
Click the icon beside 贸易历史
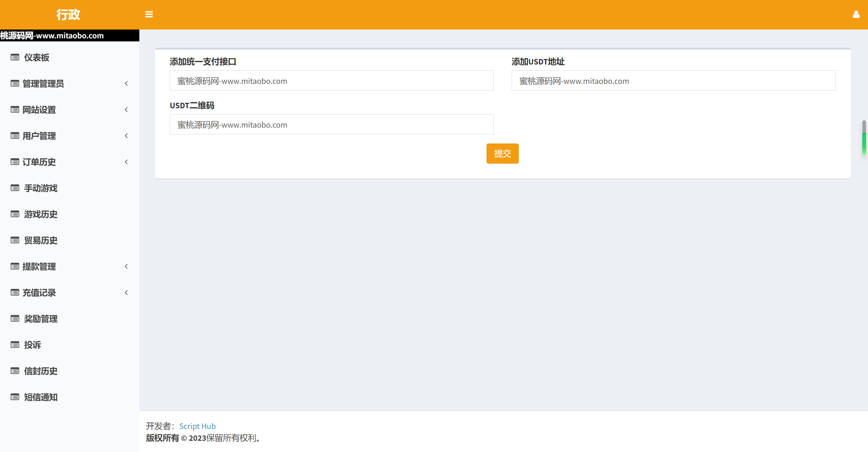15,240
